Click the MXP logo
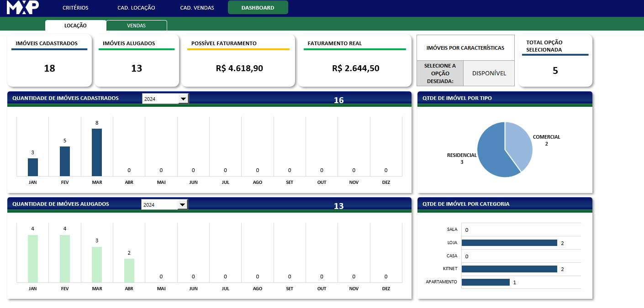 [23, 7]
